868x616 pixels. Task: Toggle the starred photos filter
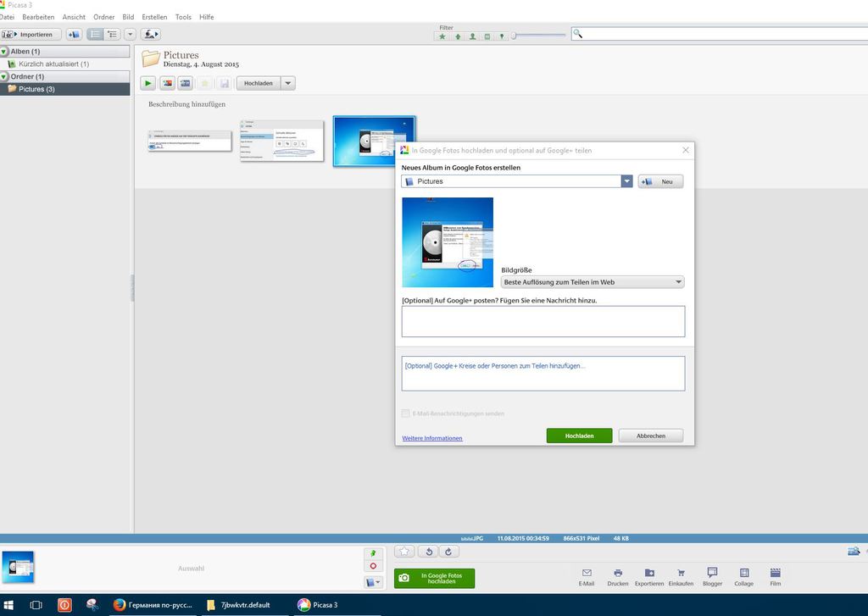[442, 36]
